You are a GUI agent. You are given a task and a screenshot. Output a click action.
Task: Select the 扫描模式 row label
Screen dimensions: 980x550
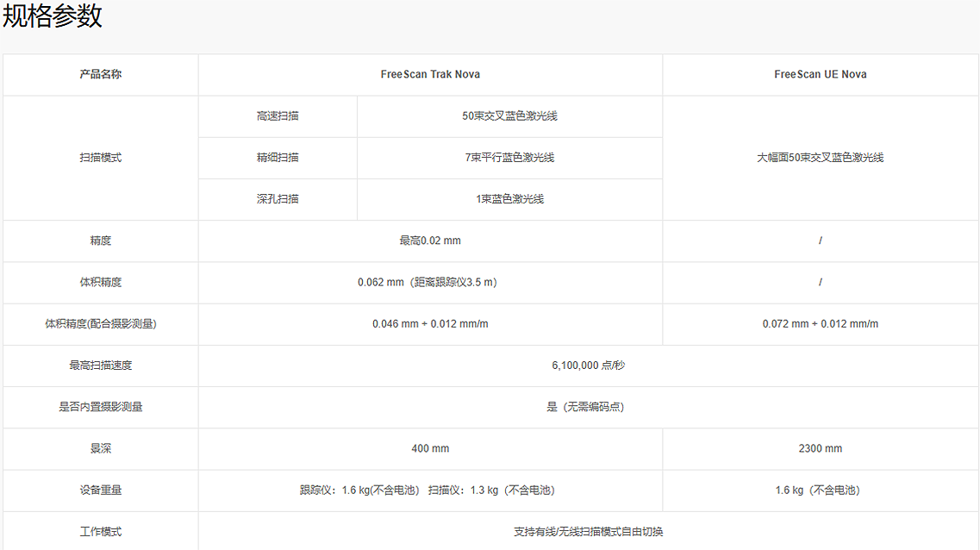click(101, 158)
